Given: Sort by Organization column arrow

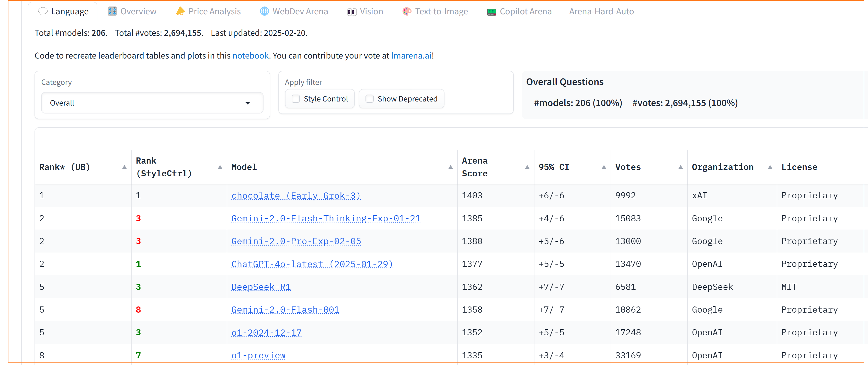Looking at the screenshot, I should tap(770, 167).
